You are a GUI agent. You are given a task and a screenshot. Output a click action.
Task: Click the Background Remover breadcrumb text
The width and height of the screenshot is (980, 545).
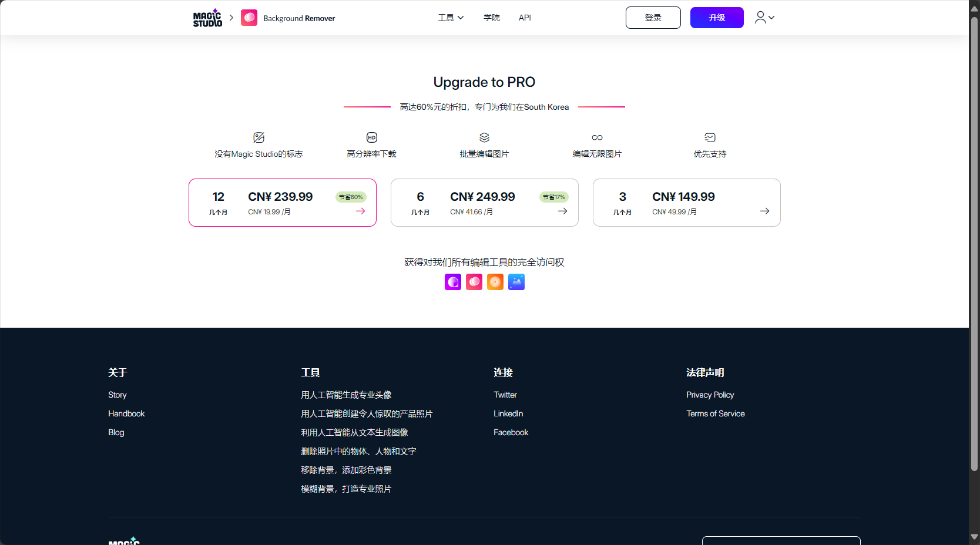click(299, 18)
